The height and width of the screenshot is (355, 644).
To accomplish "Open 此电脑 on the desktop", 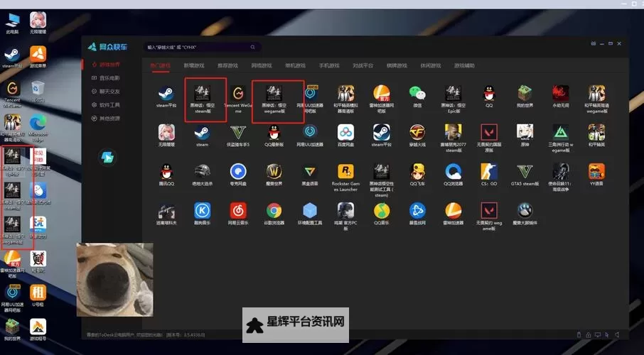I will click(12, 23).
